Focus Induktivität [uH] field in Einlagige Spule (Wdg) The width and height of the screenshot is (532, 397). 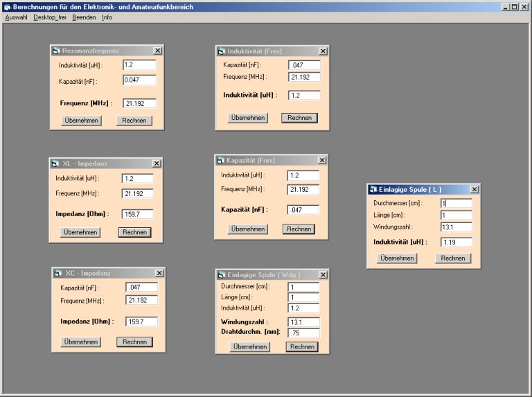coord(303,308)
